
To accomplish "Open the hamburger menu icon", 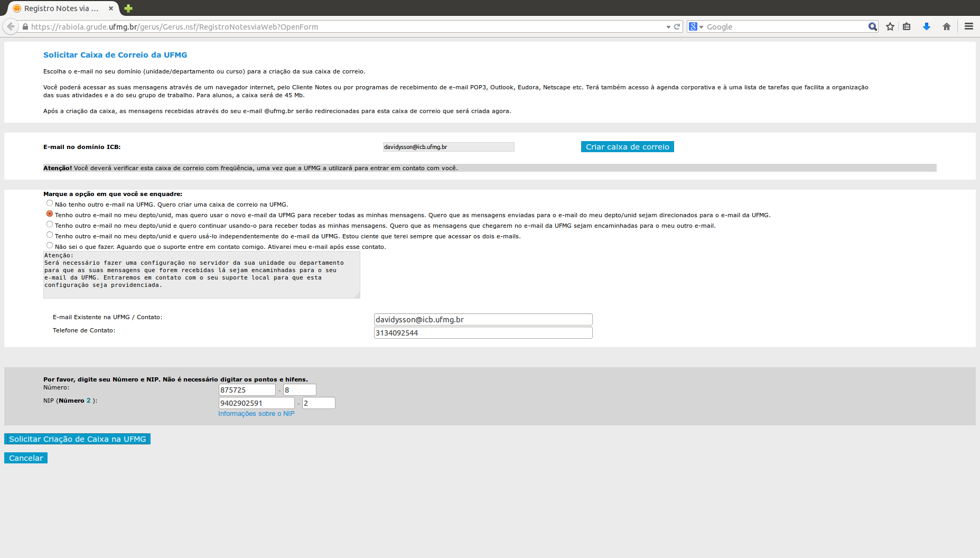I will pyautogui.click(x=968, y=26).
